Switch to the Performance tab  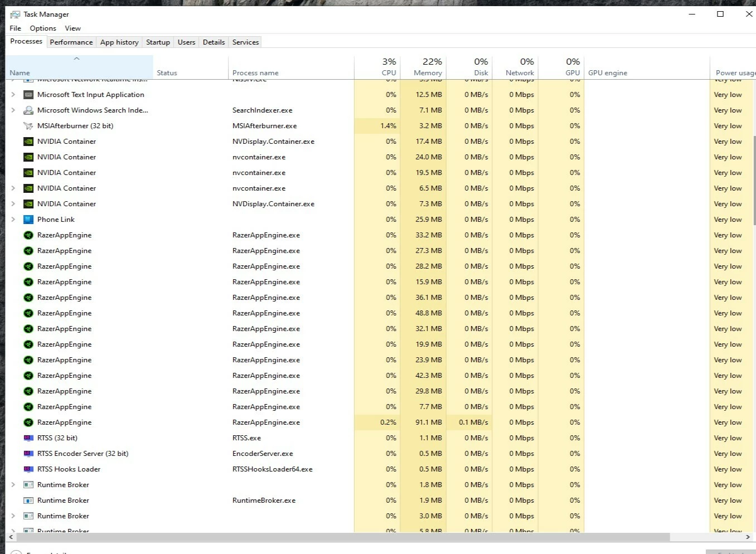coord(71,42)
